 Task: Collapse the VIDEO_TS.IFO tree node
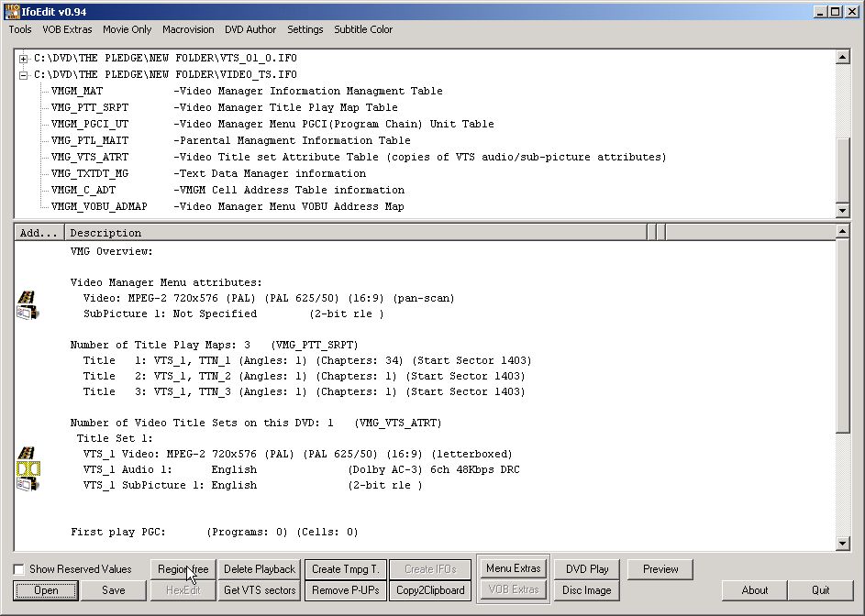pos(23,75)
